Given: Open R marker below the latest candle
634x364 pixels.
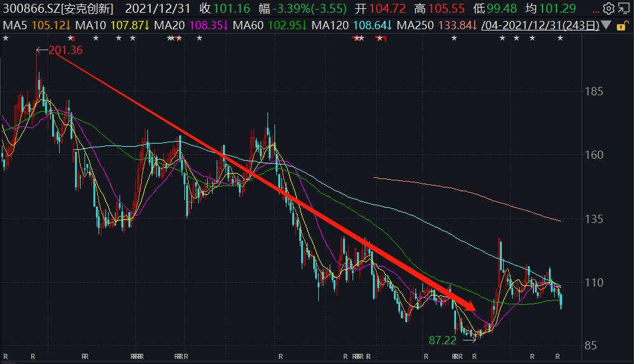Looking at the screenshot, I should click(558, 357).
